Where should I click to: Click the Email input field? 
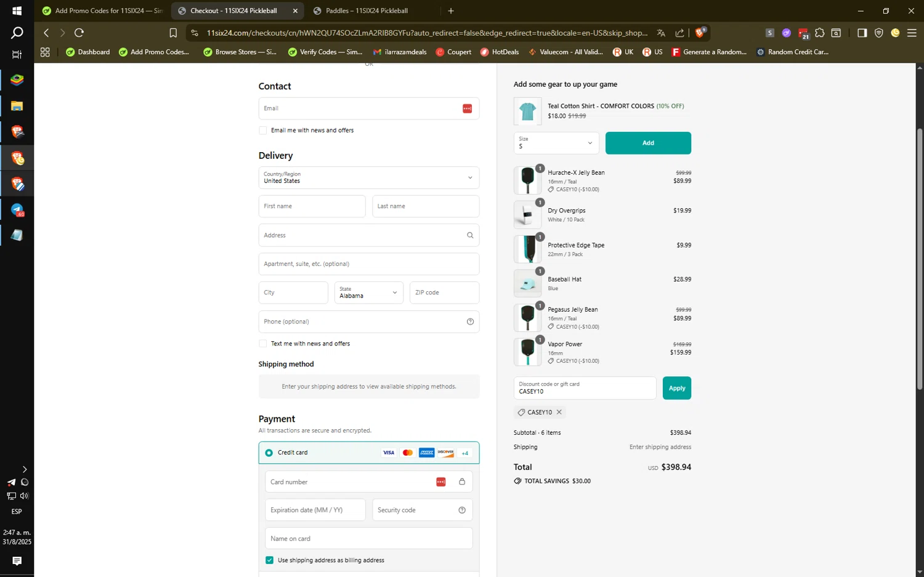coord(369,108)
